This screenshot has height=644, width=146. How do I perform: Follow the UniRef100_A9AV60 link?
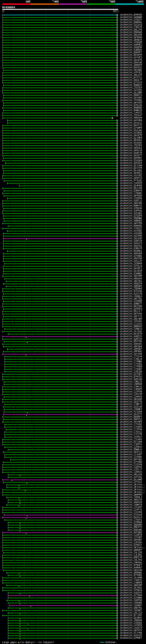click(131, 344)
